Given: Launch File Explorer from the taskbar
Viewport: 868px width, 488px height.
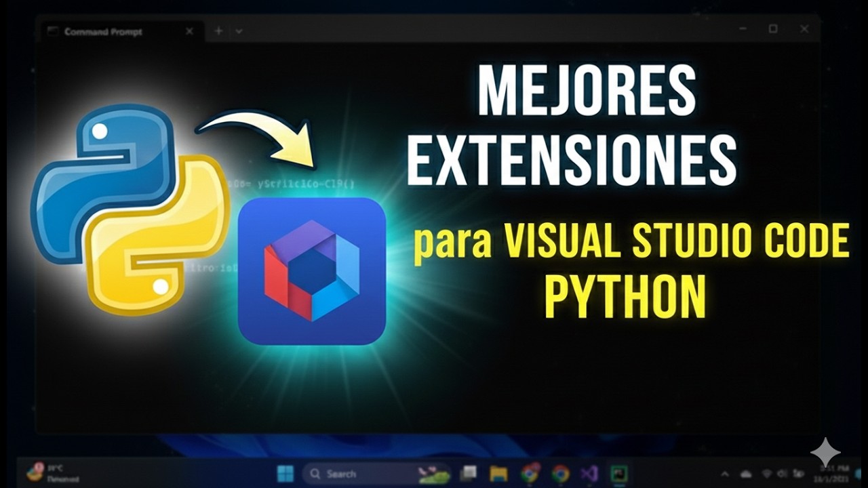Looking at the screenshot, I should 498,473.
